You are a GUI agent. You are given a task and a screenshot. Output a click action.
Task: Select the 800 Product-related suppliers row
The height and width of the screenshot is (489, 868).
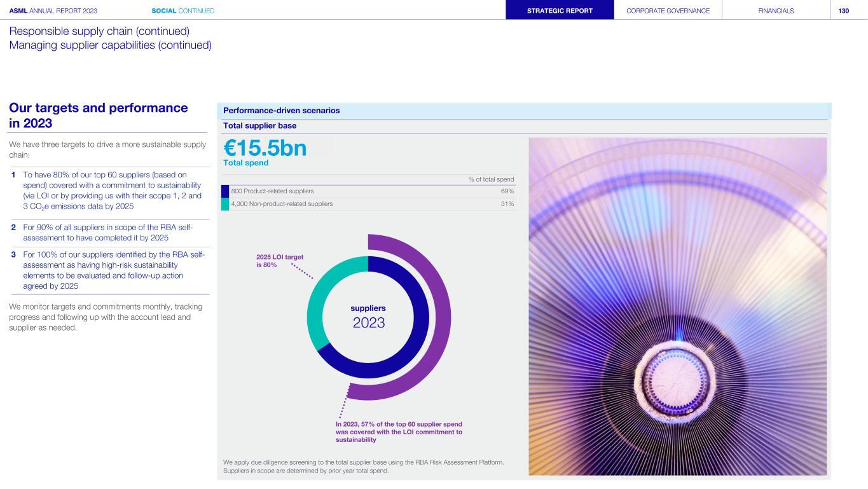tap(369, 191)
